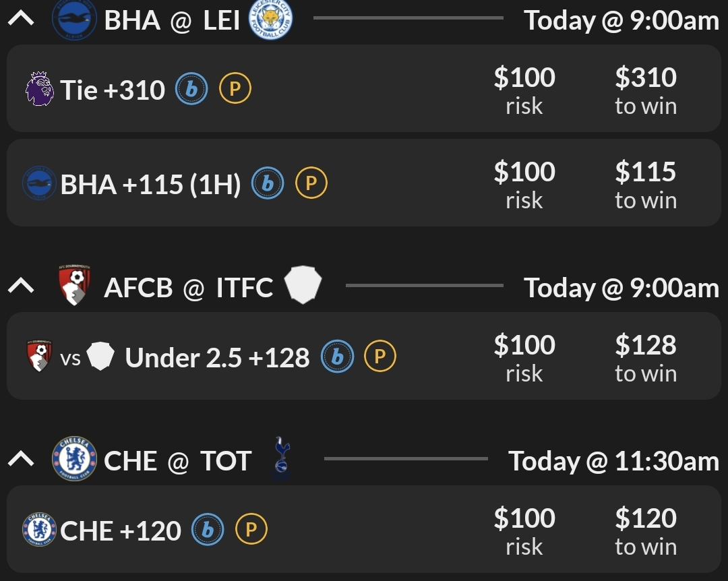Viewport: 728px width, 581px height.
Task: Tap the yellow 'P' badge on BHA +115 (1H)
Action: coord(311,183)
